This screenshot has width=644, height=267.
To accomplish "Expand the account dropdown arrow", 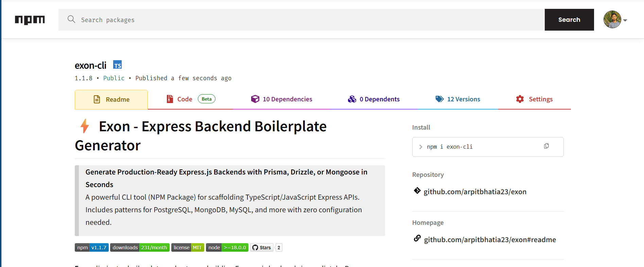I will point(625,20).
